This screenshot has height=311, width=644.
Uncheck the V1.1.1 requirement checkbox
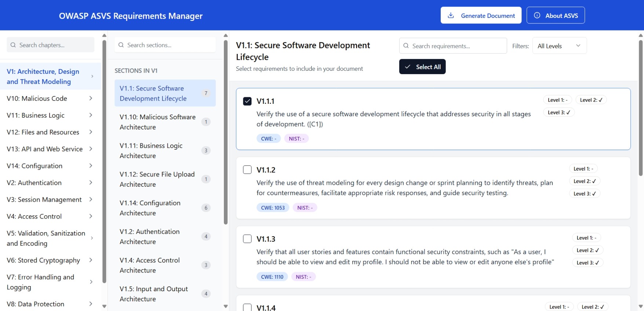247,101
